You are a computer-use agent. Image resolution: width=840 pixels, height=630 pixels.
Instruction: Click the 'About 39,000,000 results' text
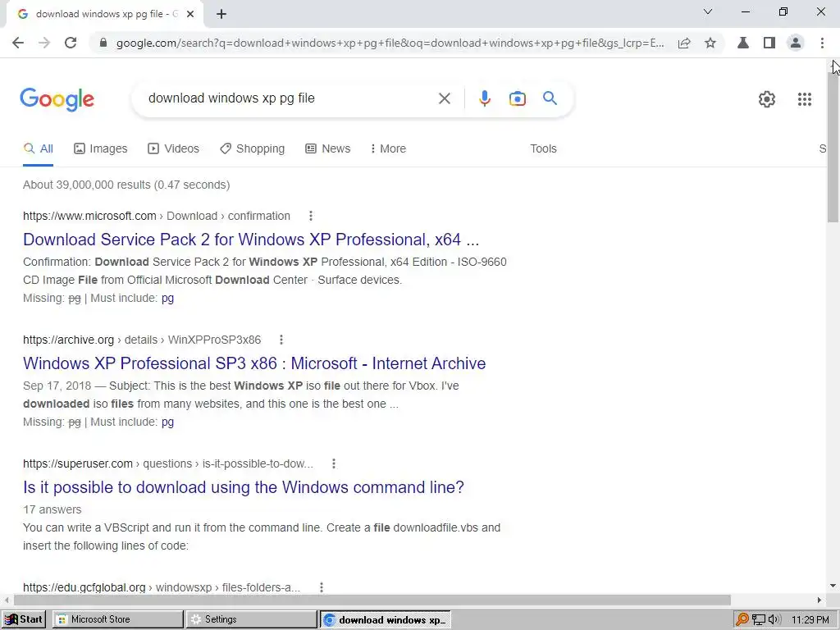click(x=126, y=185)
